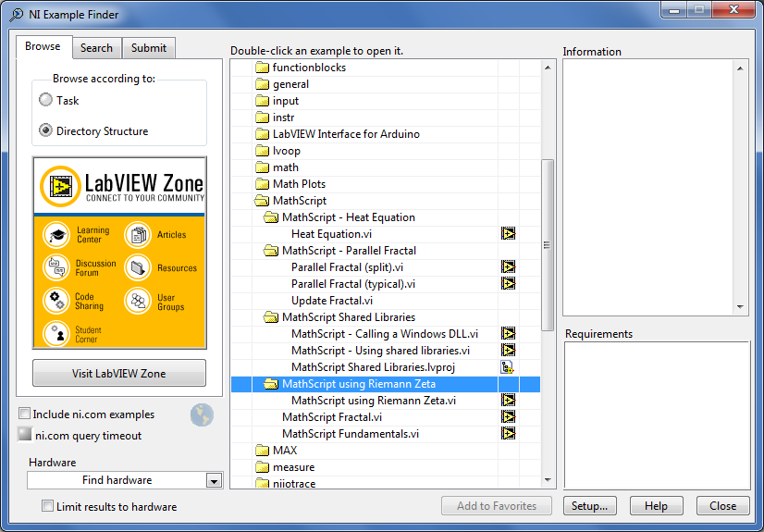Collapse MathScript using Riemann Zeta folder

pyautogui.click(x=270, y=384)
